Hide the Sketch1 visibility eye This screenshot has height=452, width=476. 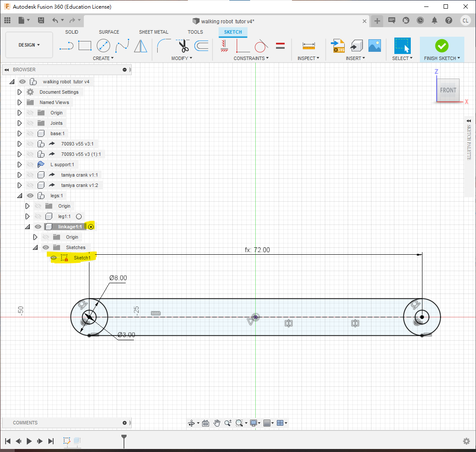[54, 258]
